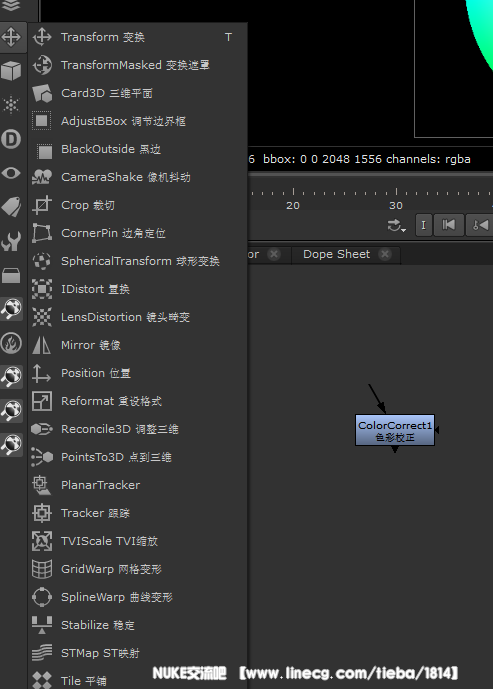Click the SplineWarp icon
The height and width of the screenshot is (690, 493).
coord(42,597)
